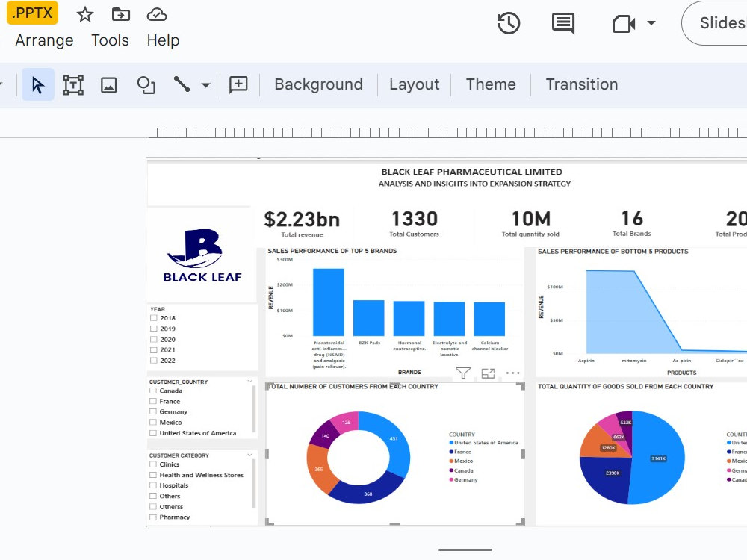Click the Background button

318,84
